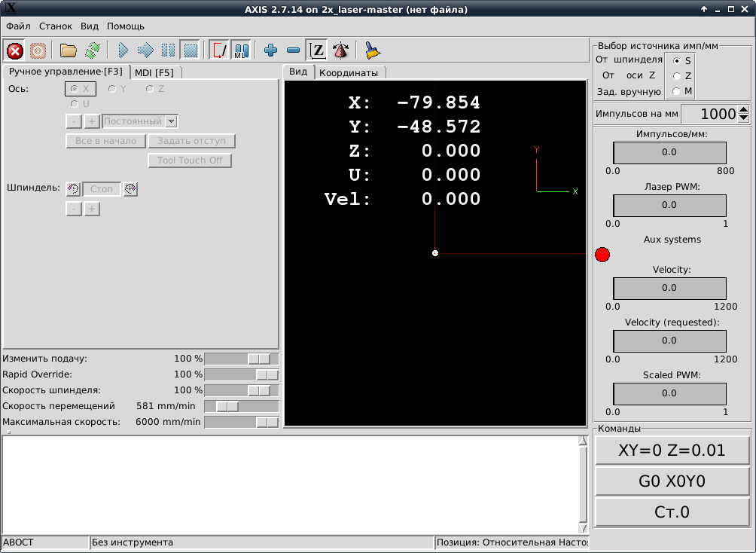Image resolution: width=756 pixels, height=553 pixels.
Task: Toggle machine power button
Action: pos(38,50)
